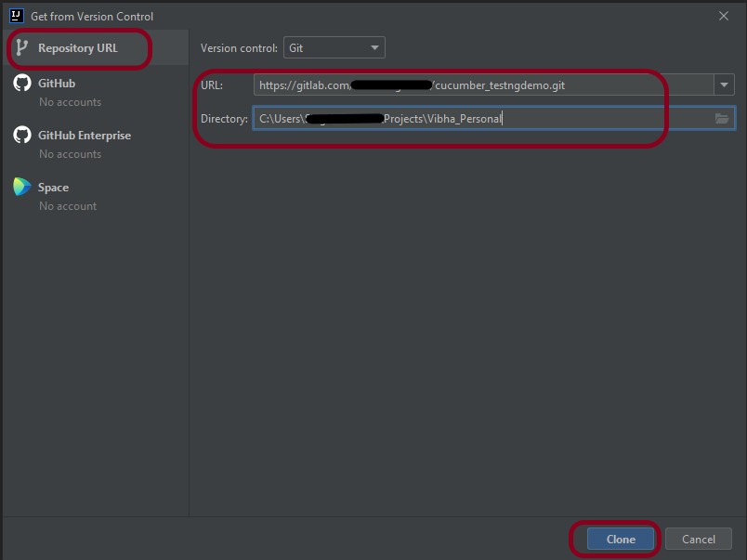Screen dimensions: 747x560
Task: Click the Clone button
Action: click(621, 539)
